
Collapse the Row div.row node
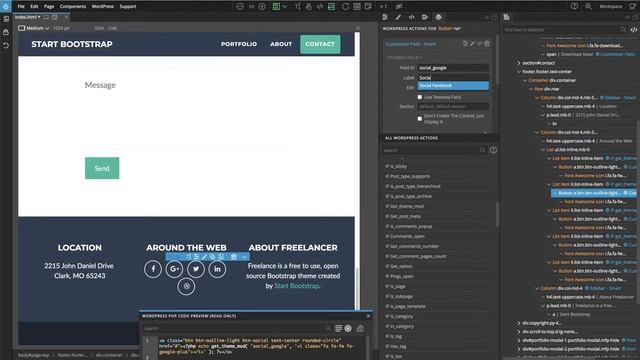531,89
